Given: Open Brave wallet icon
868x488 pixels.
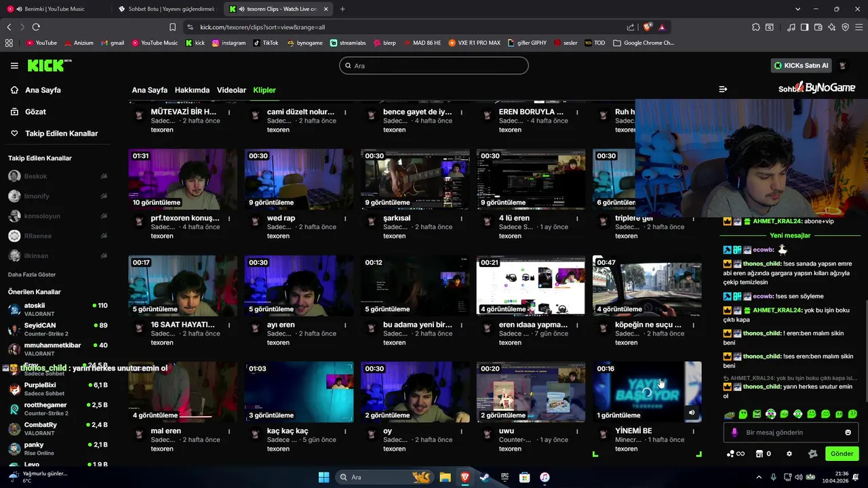Looking at the screenshot, I should 818,27.
